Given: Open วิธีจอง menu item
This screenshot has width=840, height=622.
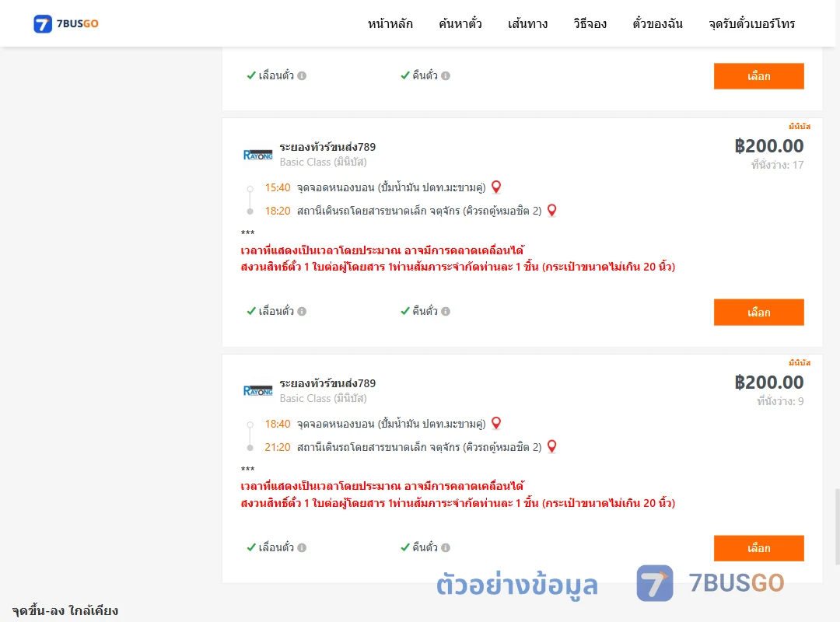Looking at the screenshot, I should click(x=590, y=23).
